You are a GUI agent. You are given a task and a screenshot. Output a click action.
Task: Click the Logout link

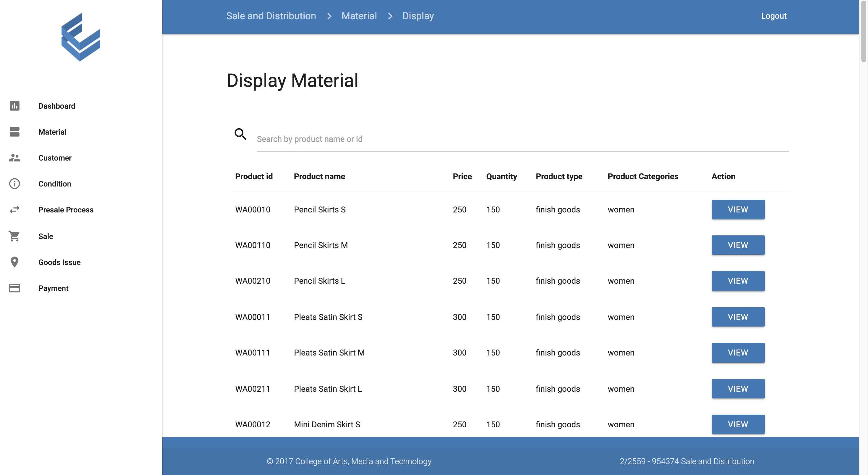tap(774, 16)
